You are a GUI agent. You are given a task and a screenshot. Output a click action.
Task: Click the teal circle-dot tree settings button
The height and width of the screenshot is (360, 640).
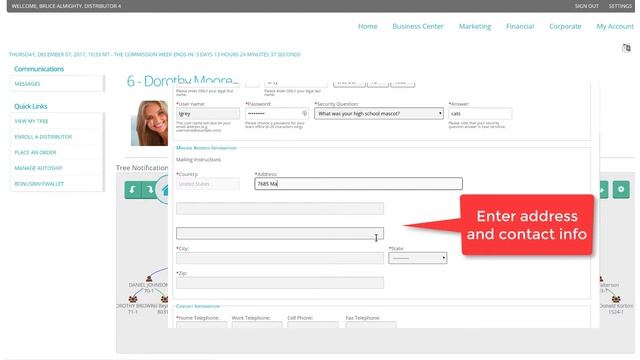621,190
